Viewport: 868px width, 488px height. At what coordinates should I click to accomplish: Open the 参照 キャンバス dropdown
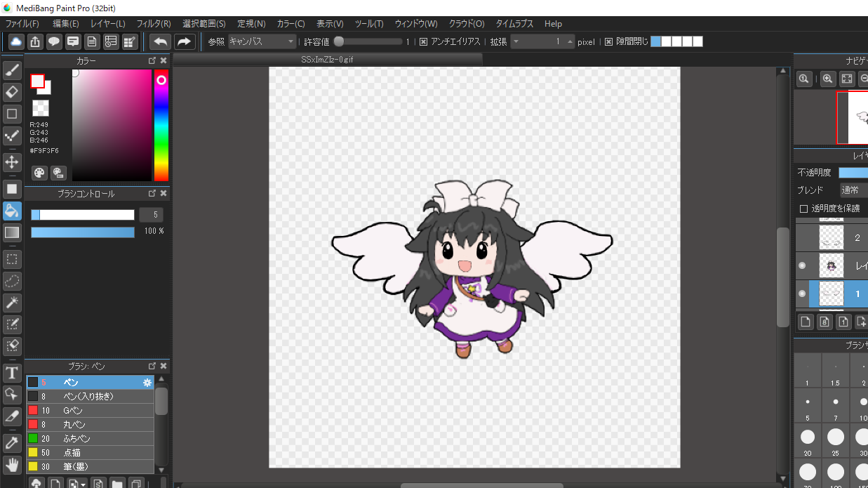point(262,41)
